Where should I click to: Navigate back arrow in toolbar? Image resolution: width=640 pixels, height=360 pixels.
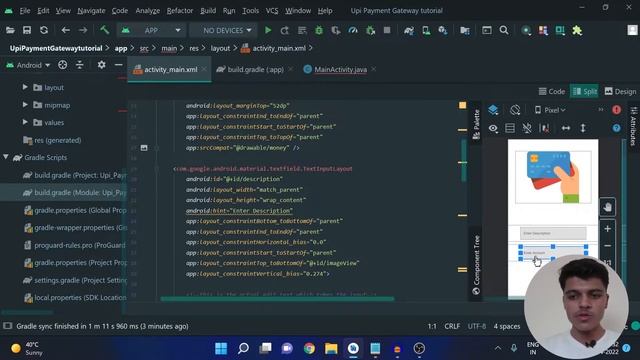65,30
